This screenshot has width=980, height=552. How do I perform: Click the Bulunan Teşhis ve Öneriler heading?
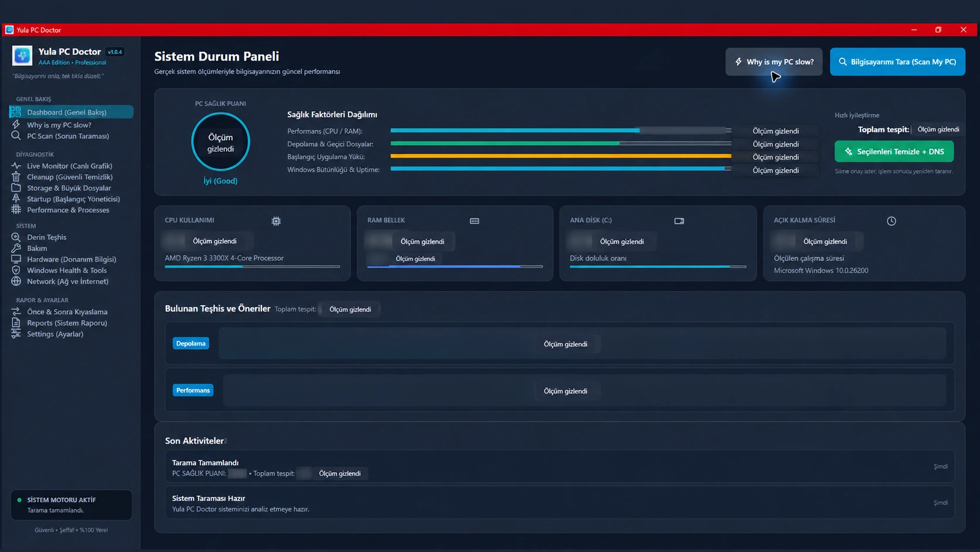[217, 309]
